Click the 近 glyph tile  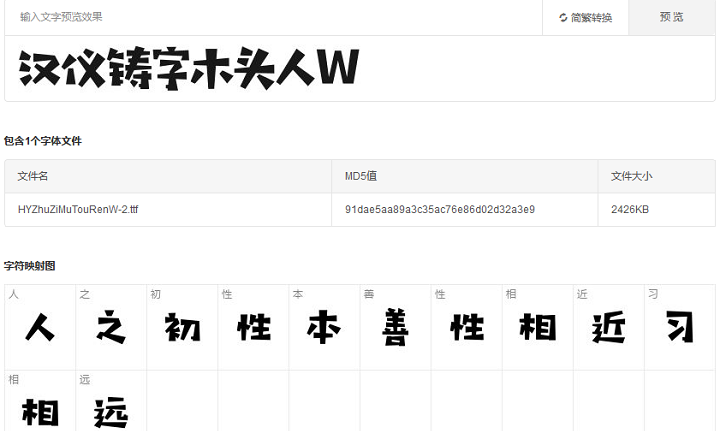[x=608, y=328]
